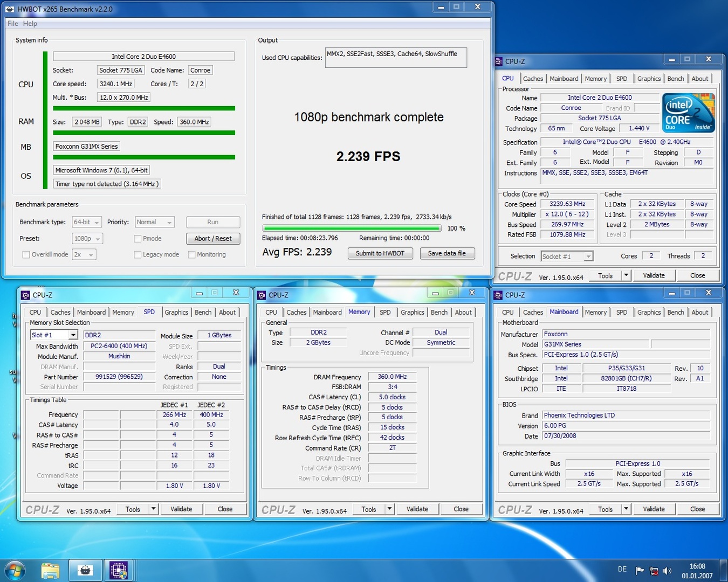Enable Overkill mode checkbox
The image size is (728, 582).
tap(26, 254)
